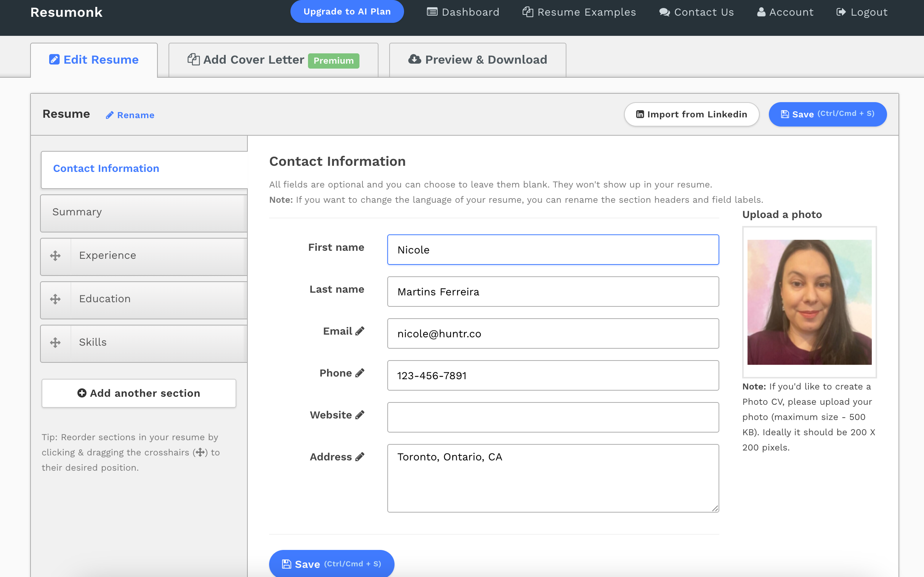Click the crosshair handle on Education section

pyautogui.click(x=55, y=299)
